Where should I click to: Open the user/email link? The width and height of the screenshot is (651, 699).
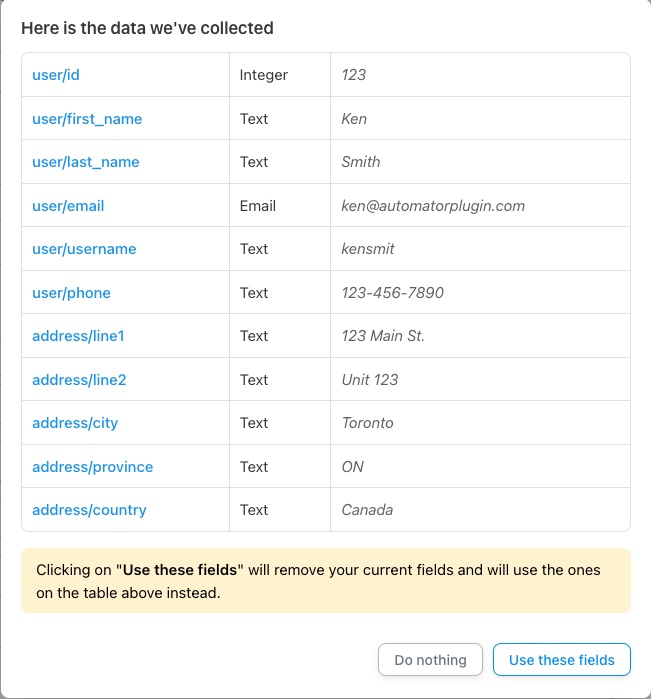[68, 206]
